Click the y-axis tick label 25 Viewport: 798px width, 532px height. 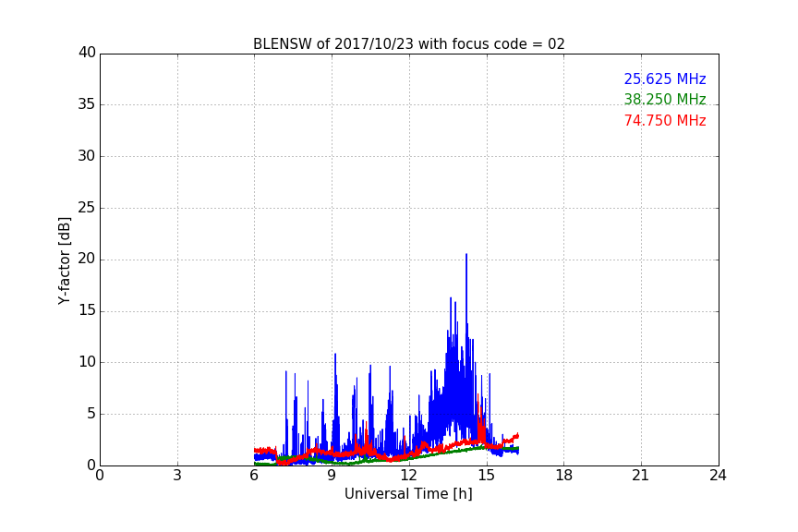[x=87, y=207]
